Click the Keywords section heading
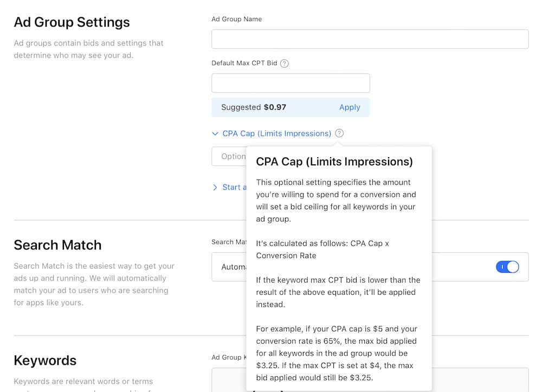The width and height of the screenshot is (542, 392). 45,361
